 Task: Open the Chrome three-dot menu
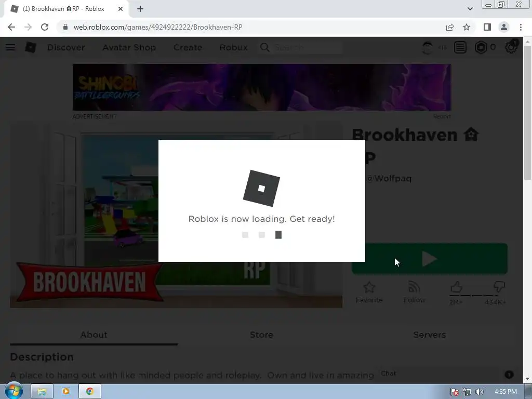(x=521, y=27)
